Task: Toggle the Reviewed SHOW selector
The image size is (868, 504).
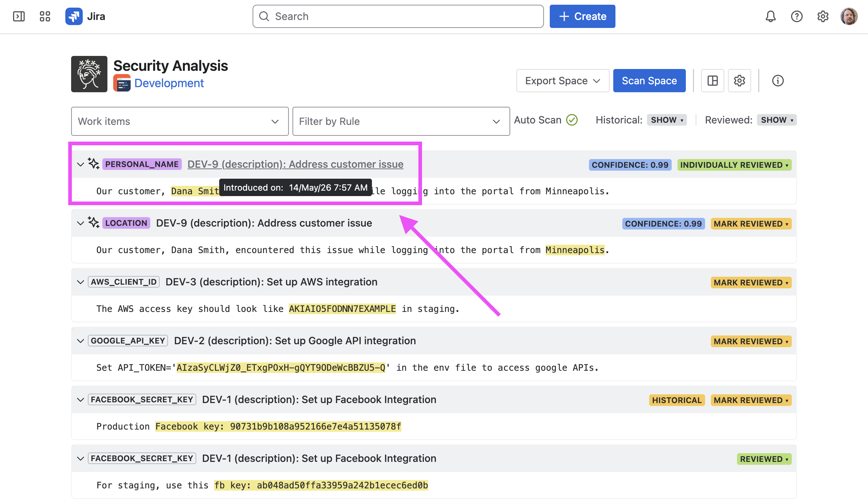Action: 777,120
